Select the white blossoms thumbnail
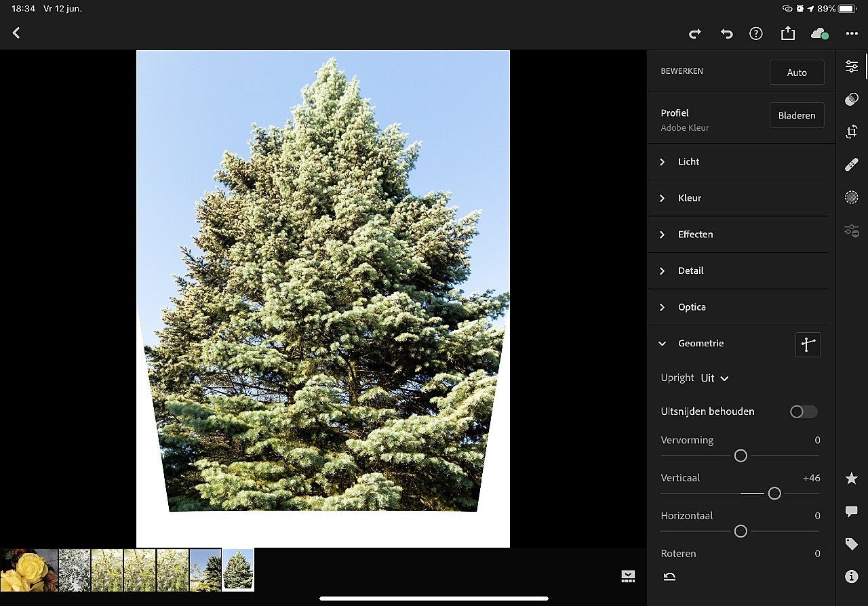The image size is (868, 606). [75, 570]
